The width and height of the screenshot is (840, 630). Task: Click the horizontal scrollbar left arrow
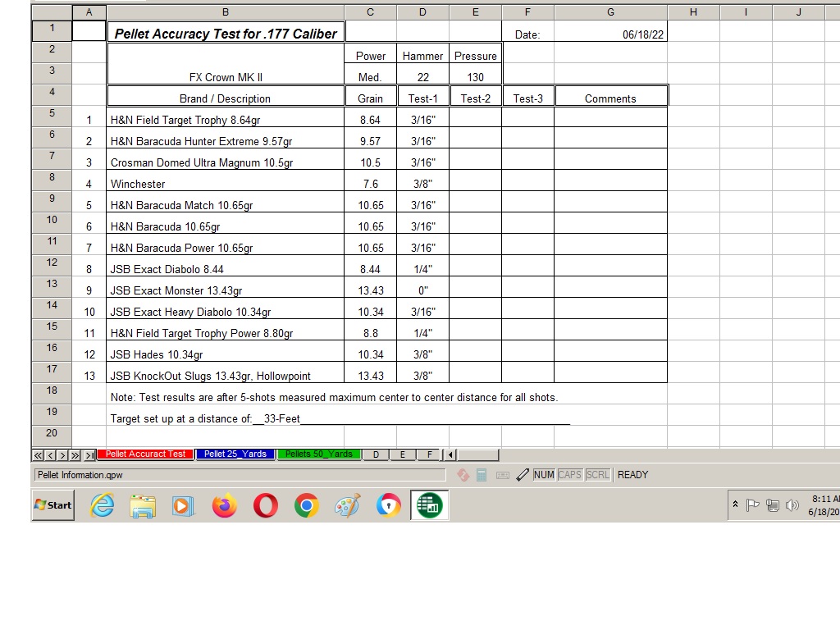pyautogui.click(x=450, y=454)
